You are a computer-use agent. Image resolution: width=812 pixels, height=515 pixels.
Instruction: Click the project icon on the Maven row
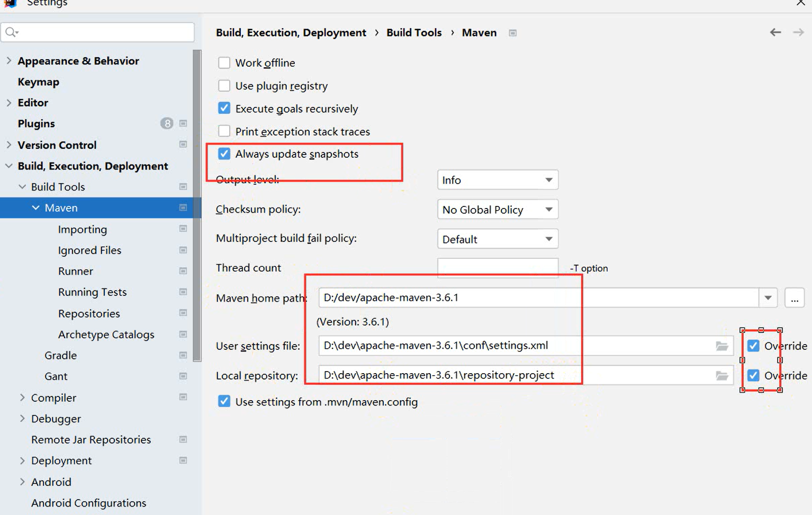(183, 207)
